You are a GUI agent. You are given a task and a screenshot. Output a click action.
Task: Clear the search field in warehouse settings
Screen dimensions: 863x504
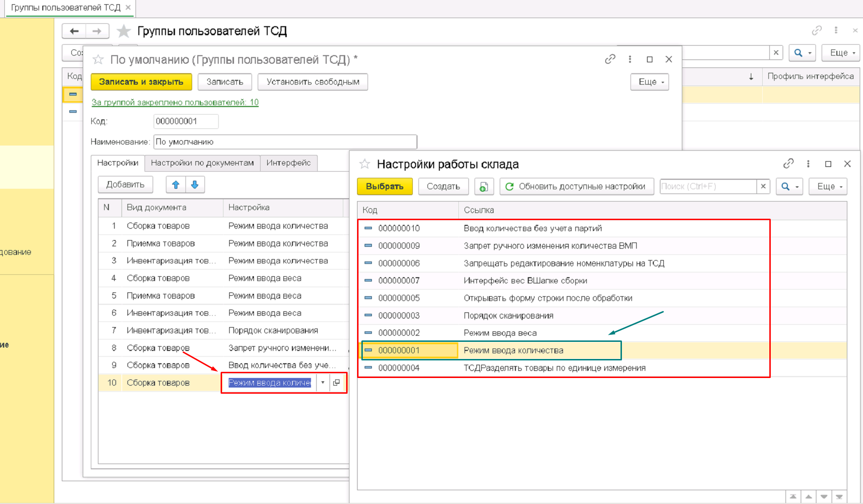763,186
